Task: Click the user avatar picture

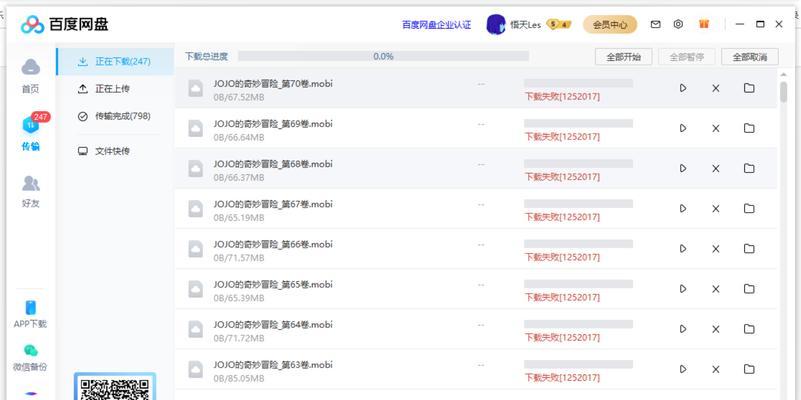Action: [x=496, y=25]
